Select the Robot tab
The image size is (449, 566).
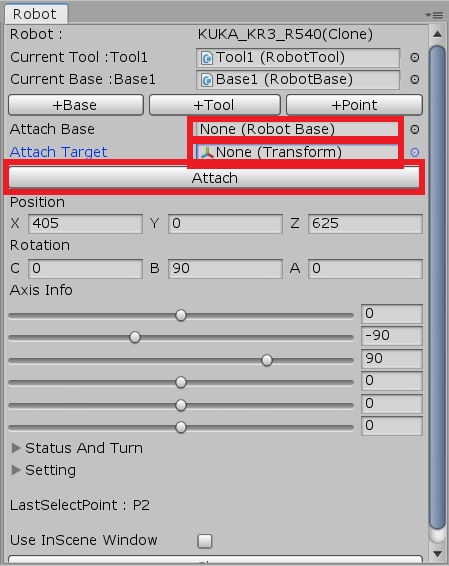35,14
